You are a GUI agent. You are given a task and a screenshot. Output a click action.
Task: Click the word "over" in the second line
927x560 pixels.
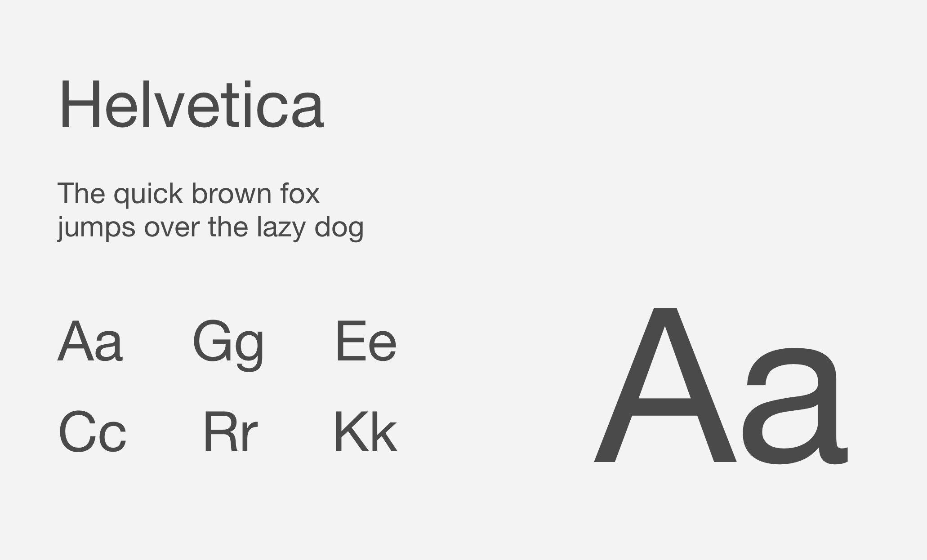[172, 228]
